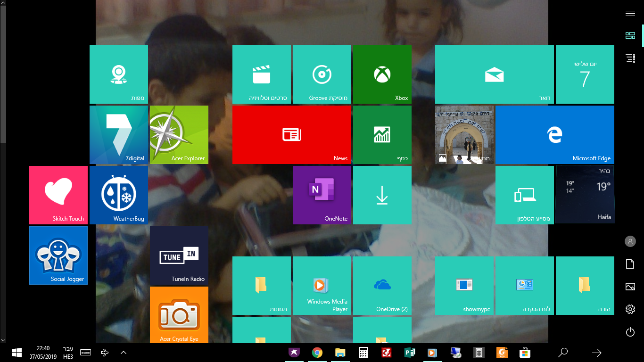Open the red signature app on taskbar
This screenshot has height=362, width=644.
coord(386,353)
